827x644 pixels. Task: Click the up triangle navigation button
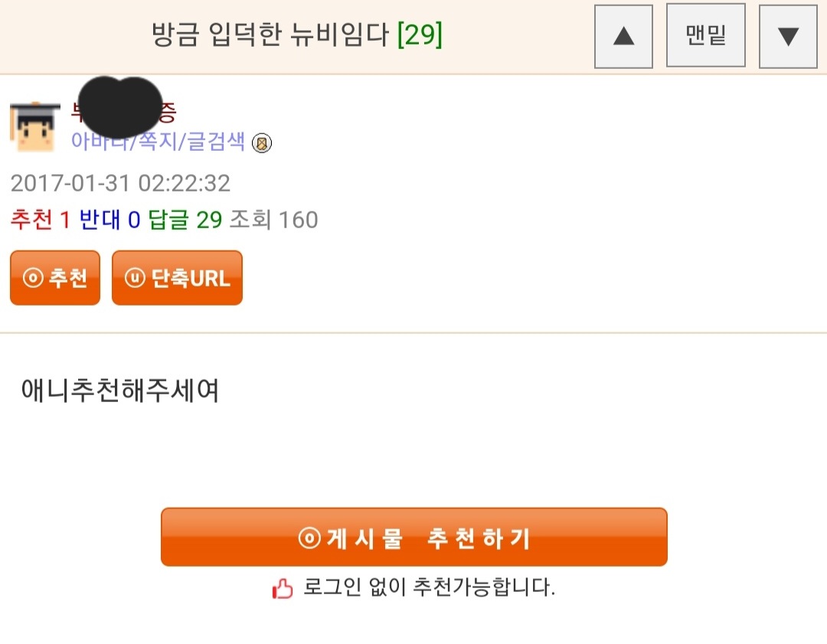click(623, 36)
